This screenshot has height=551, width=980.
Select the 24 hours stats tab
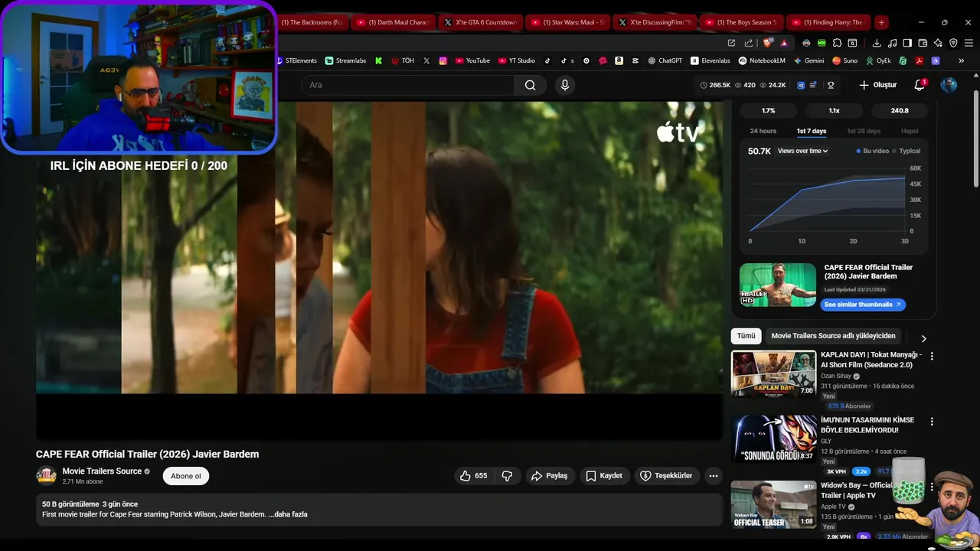point(763,131)
